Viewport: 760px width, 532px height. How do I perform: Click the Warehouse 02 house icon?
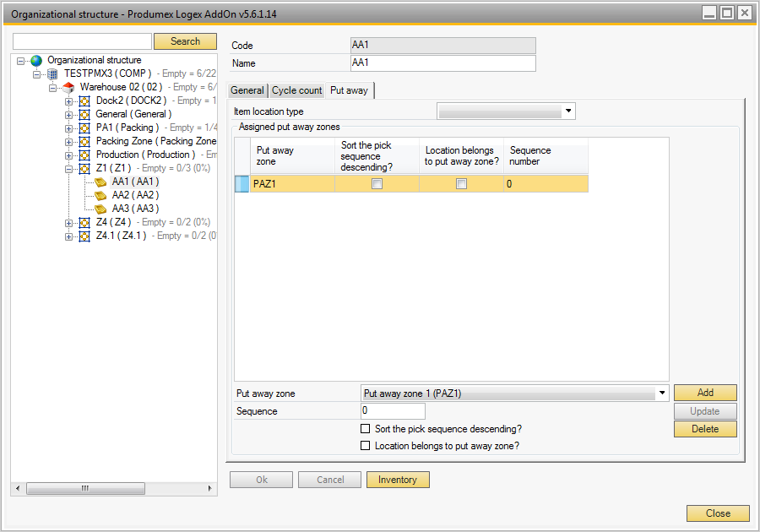point(68,88)
